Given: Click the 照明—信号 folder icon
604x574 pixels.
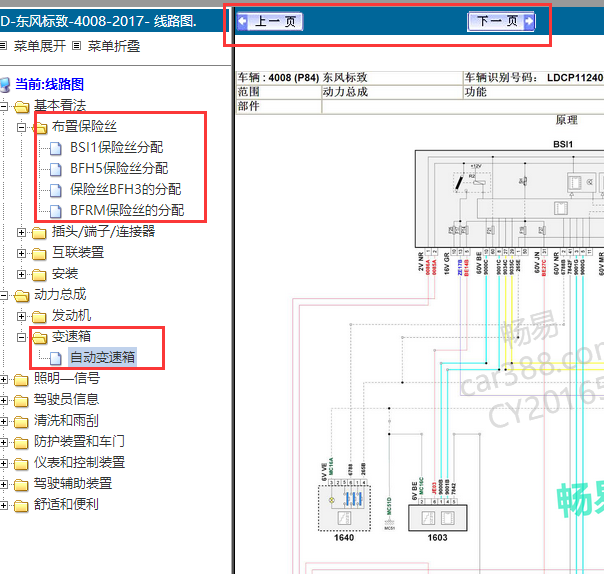Looking at the screenshot, I should click(21, 380).
